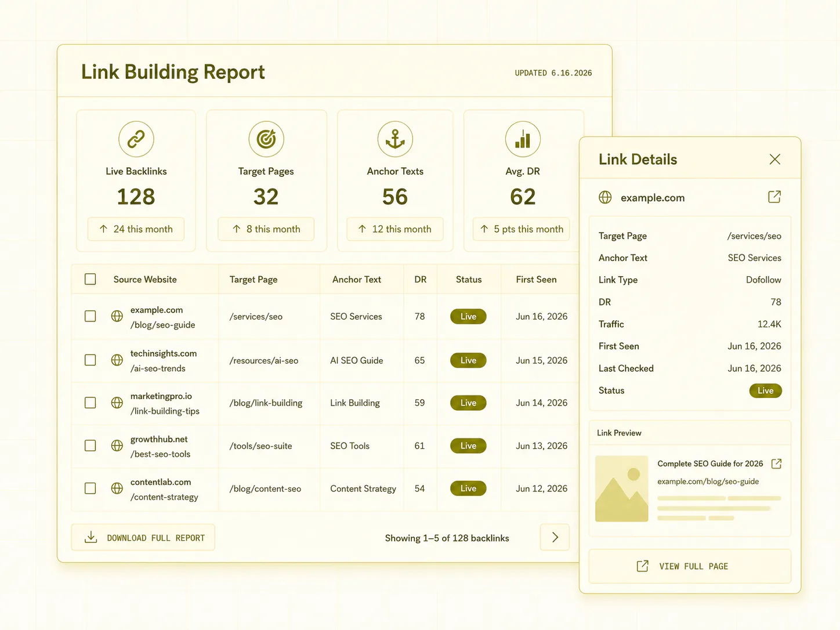840x630 pixels.
Task: Click the Live status badge for contentlab.com
Action: click(468, 488)
